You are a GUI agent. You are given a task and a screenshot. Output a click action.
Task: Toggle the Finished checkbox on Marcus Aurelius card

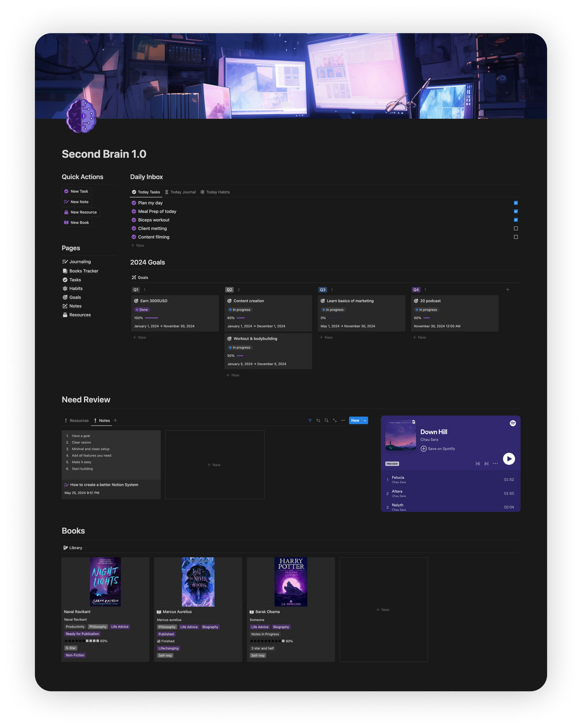coord(159,641)
